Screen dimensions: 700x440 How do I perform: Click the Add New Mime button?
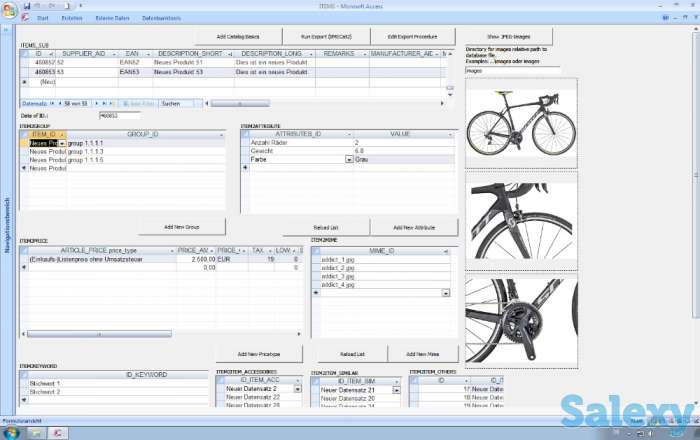pos(423,354)
